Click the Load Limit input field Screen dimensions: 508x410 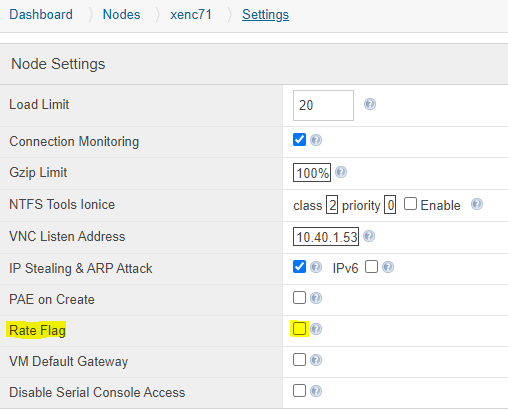pyautogui.click(x=323, y=105)
